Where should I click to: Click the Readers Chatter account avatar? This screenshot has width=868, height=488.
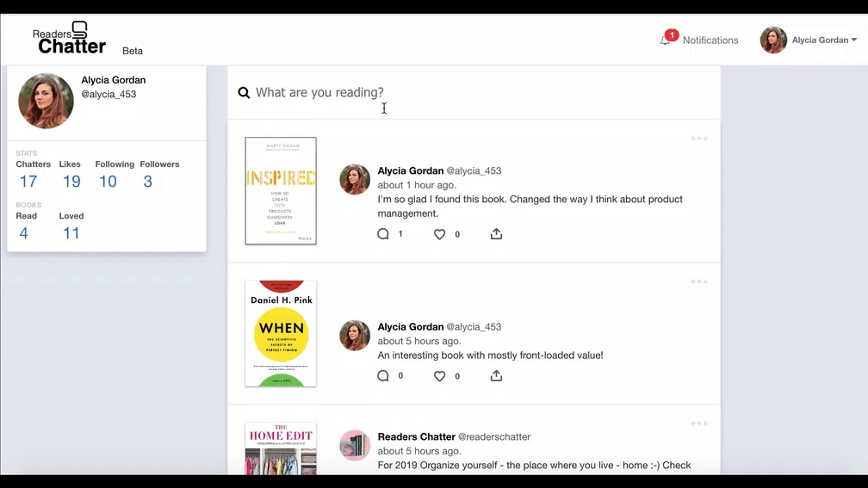355,446
